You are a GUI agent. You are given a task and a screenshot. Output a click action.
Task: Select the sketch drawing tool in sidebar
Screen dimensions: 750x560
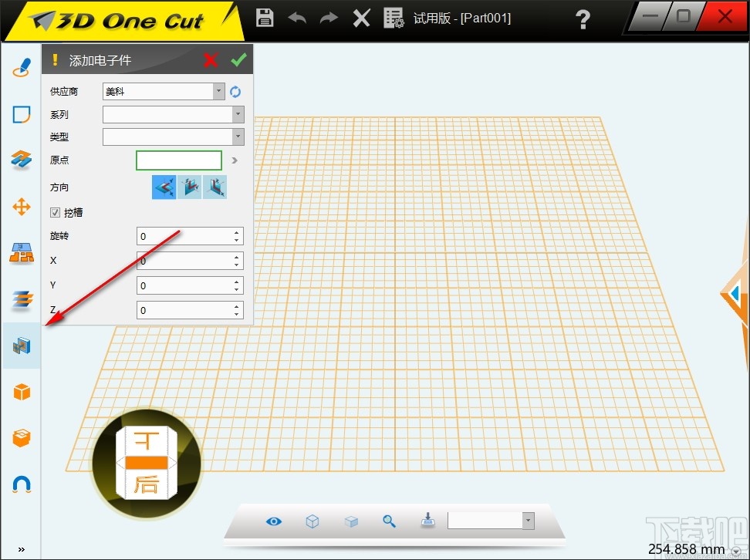22,67
